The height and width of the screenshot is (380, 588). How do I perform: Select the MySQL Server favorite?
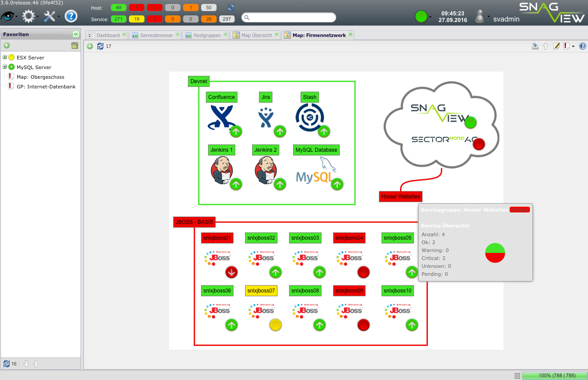34,67
